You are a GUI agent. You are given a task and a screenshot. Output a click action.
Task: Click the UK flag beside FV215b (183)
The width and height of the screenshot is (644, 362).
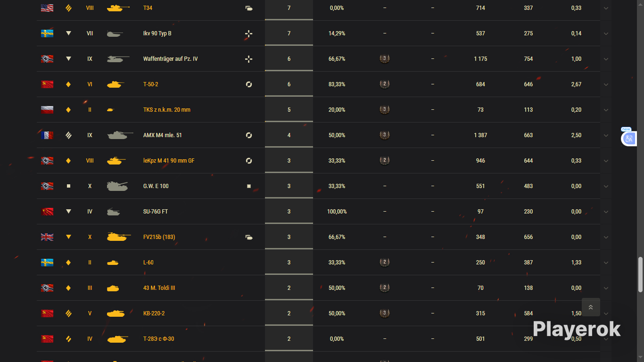47,237
